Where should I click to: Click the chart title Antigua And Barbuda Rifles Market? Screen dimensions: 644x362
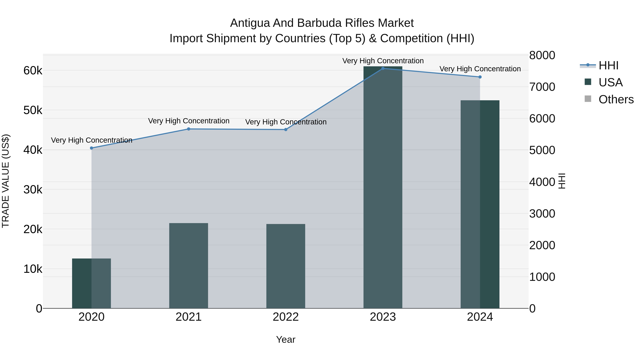tap(322, 23)
